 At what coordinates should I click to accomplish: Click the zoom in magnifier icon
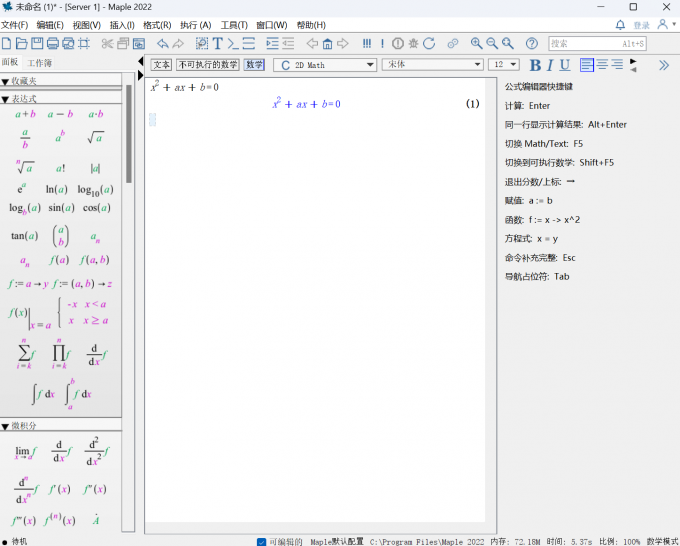click(x=476, y=43)
